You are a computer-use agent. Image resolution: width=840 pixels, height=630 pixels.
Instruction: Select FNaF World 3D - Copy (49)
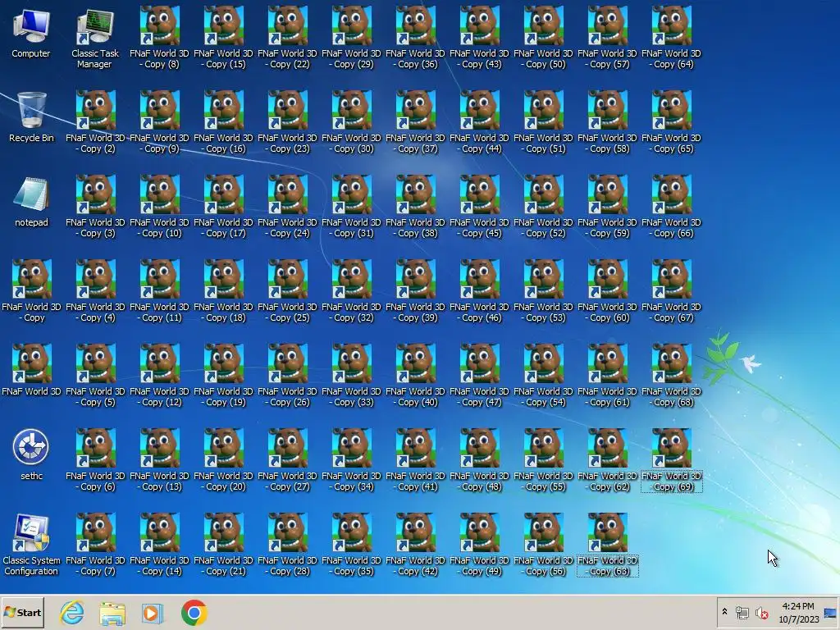(x=479, y=545)
